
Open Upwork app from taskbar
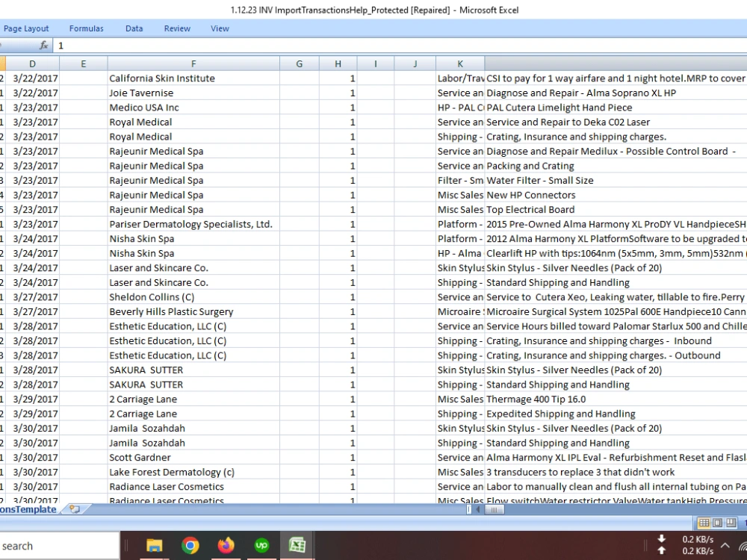261,545
